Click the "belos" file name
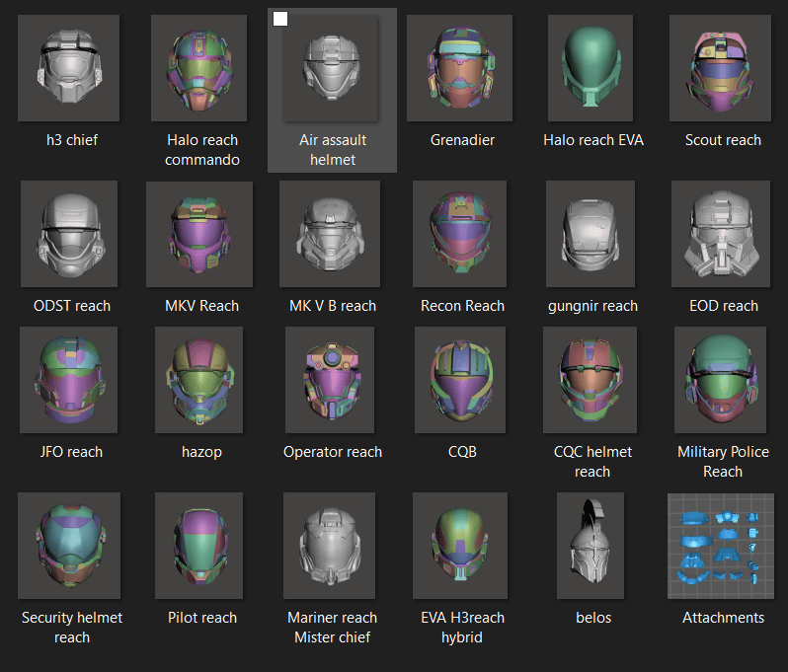This screenshot has height=672, width=788. [x=593, y=618]
